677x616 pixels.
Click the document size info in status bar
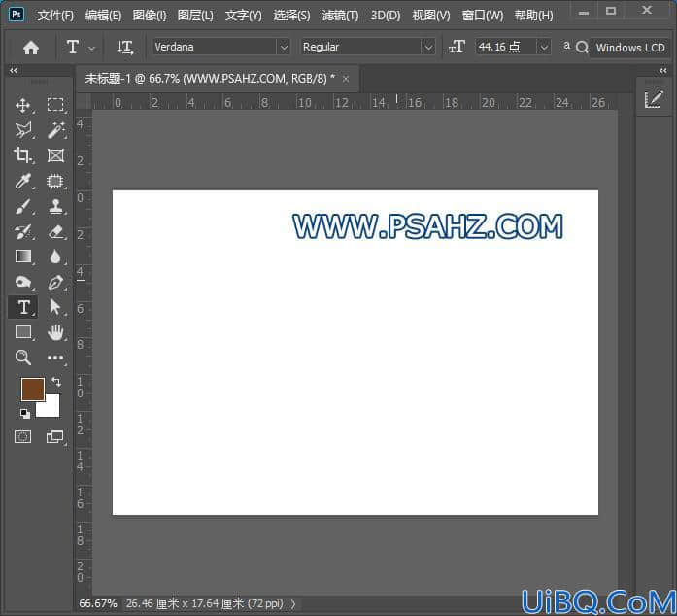tap(205, 603)
